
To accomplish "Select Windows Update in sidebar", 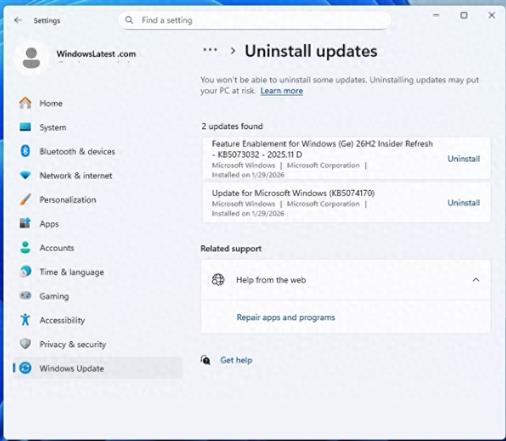I will (98, 368).
